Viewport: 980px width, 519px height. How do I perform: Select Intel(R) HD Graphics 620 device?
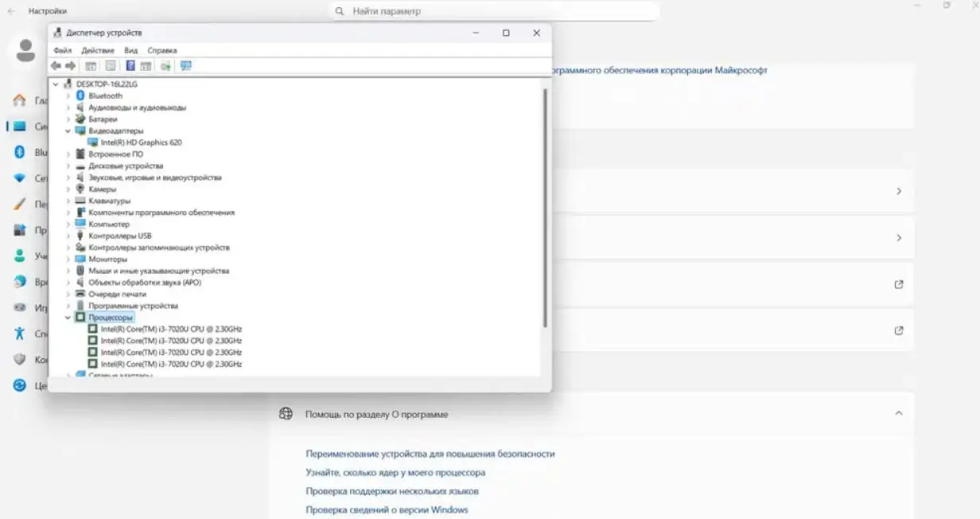pos(141,142)
